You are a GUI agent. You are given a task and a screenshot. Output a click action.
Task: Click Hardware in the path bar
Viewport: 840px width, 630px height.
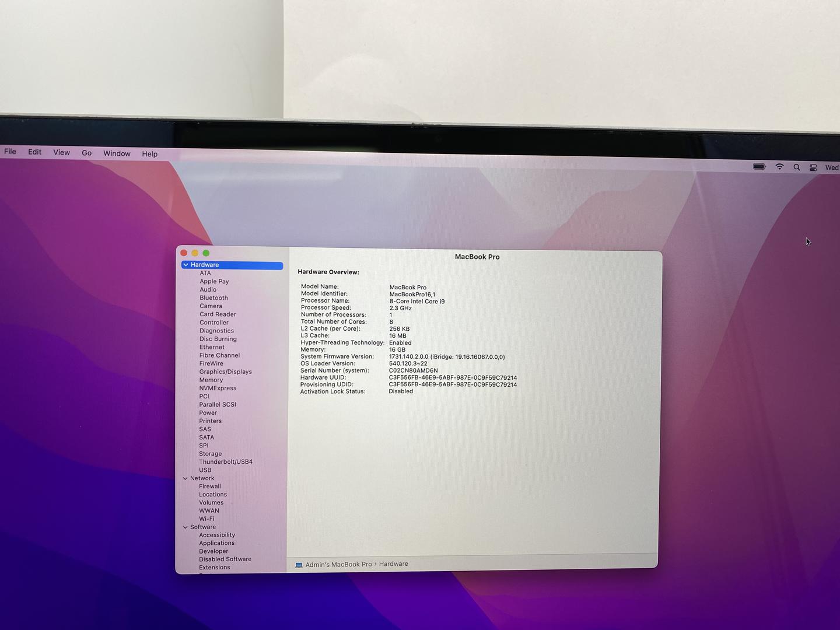click(394, 564)
